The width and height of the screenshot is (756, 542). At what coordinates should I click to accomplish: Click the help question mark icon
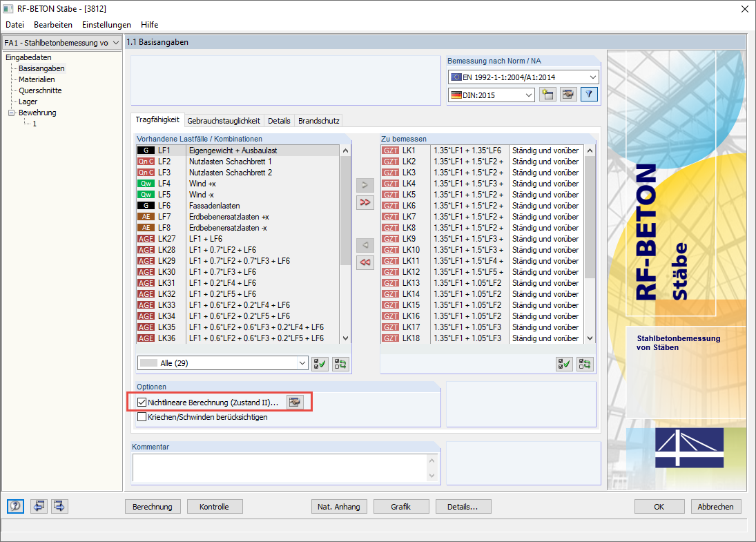[x=15, y=506]
